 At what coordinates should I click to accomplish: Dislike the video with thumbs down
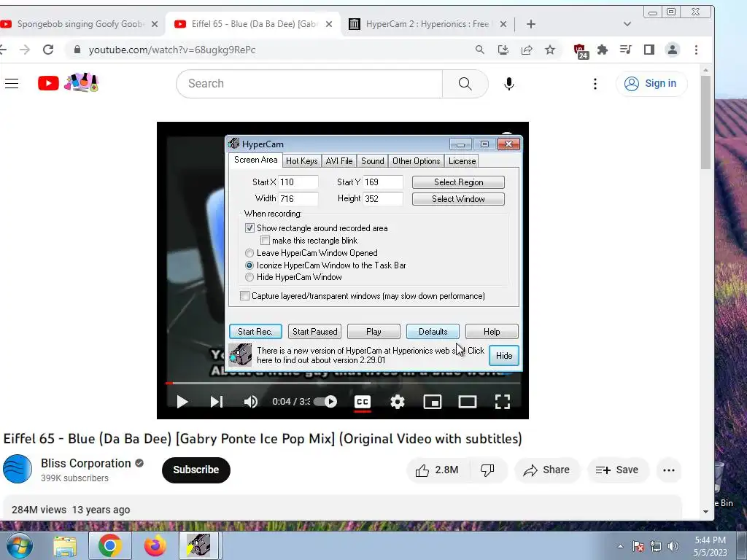click(x=487, y=470)
